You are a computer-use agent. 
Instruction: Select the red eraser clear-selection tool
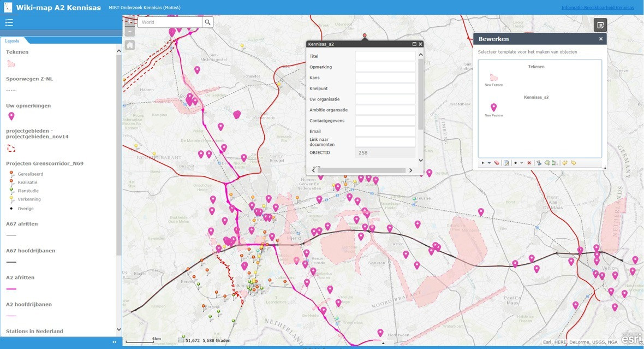point(497,163)
